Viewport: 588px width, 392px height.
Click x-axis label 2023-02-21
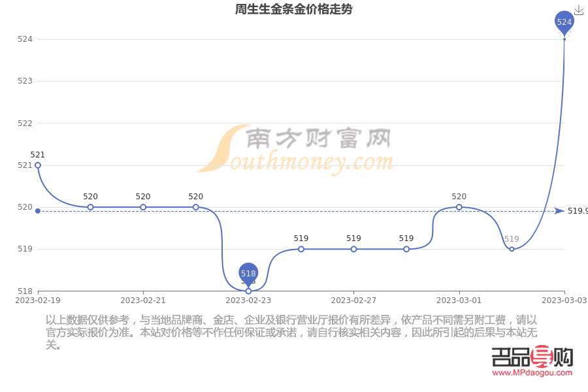143,301
